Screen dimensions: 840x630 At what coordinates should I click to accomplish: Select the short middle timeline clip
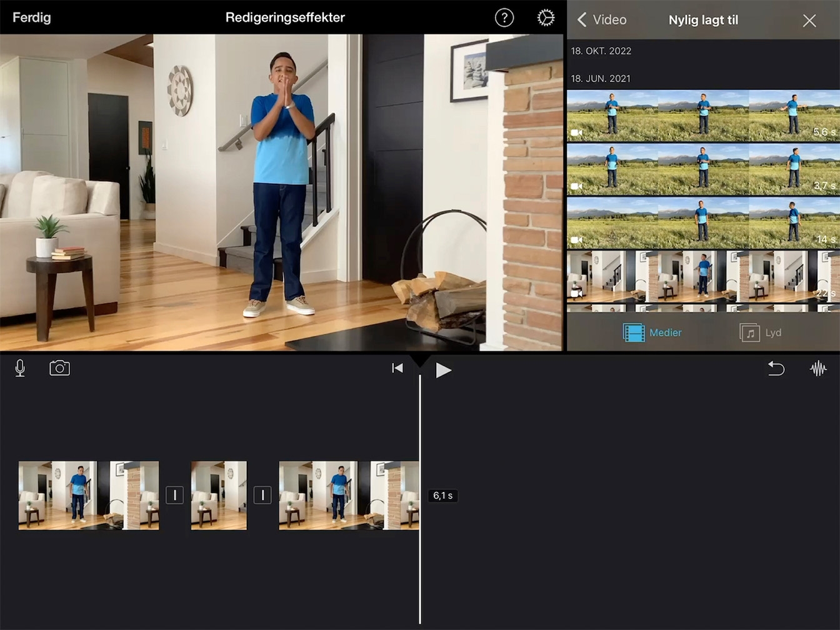(219, 496)
